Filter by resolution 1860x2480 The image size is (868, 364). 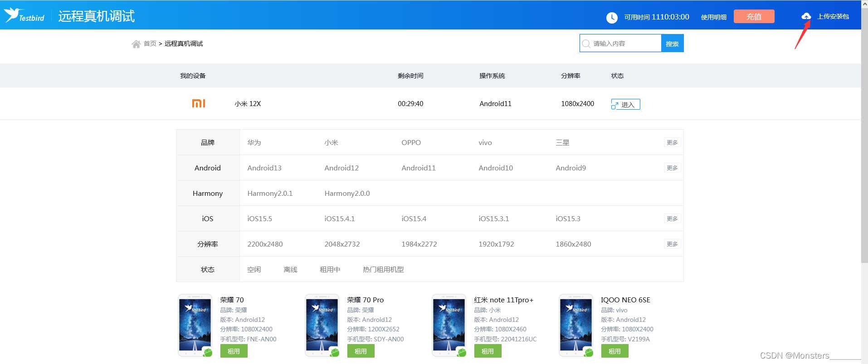pos(573,244)
